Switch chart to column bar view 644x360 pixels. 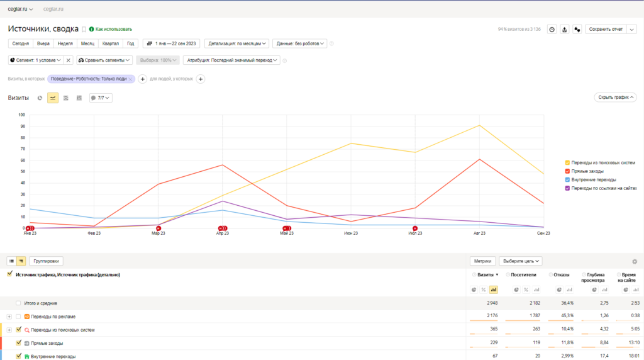pyautogui.click(x=79, y=98)
